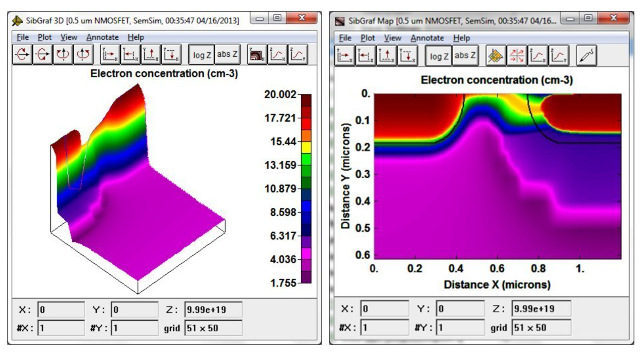The height and width of the screenshot is (360, 640).
Task: Shift Y cross-section up in SibGraf 3D
Action: coord(151,54)
